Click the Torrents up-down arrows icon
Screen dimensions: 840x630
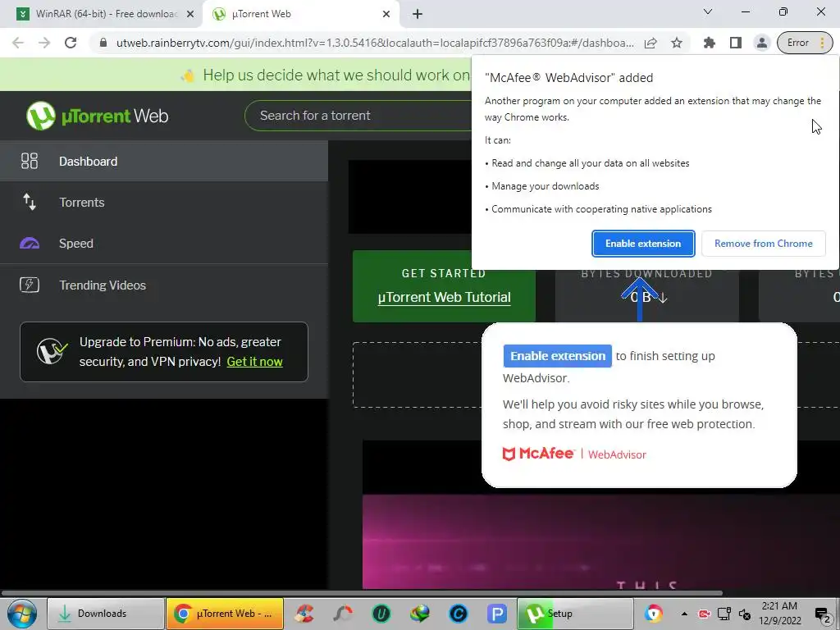[x=30, y=202]
